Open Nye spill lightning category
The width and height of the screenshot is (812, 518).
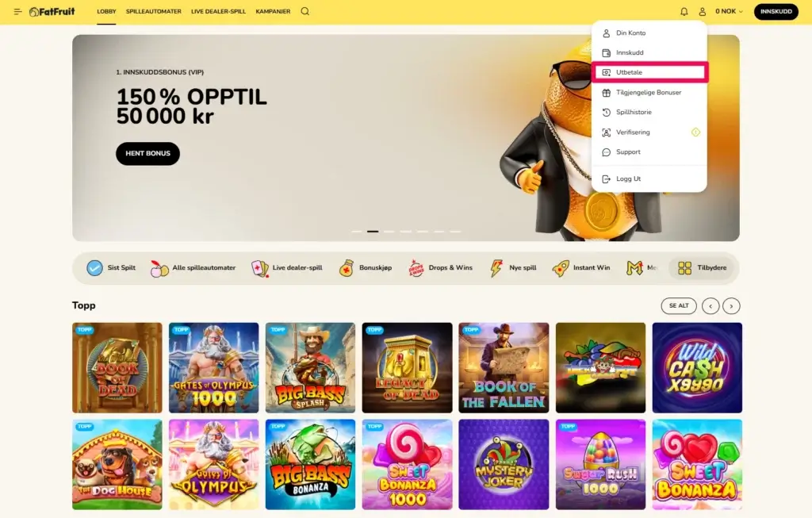(x=513, y=268)
